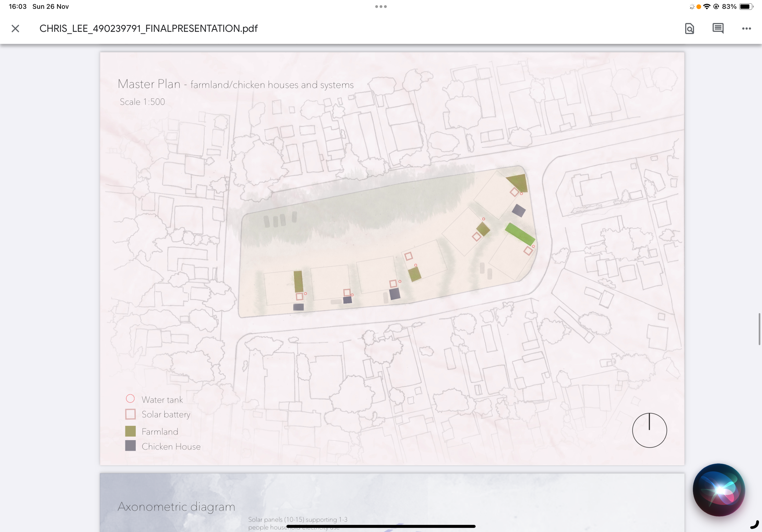The width and height of the screenshot is (762, 532).
Task: Click the Chicken House grey swatch
Action: click(x=130, y=446)
